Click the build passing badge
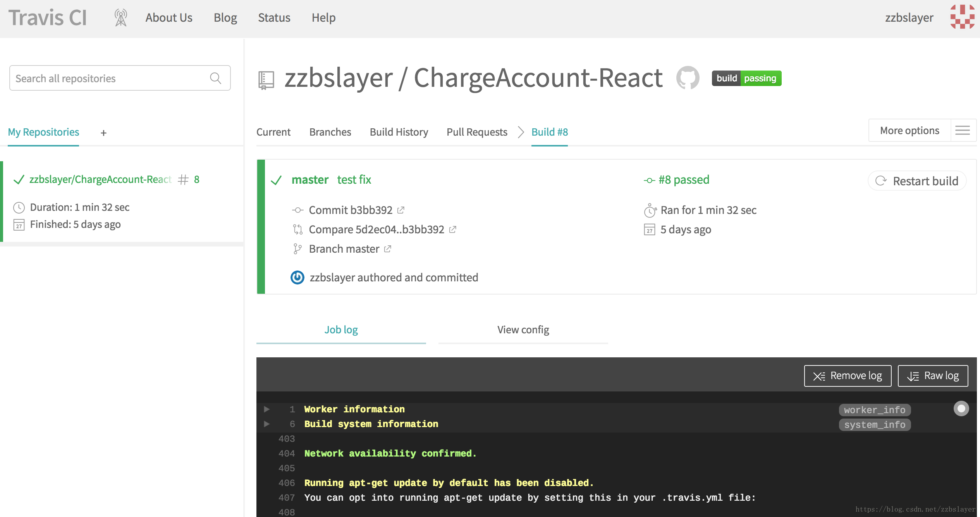 (x=746, y=78)
